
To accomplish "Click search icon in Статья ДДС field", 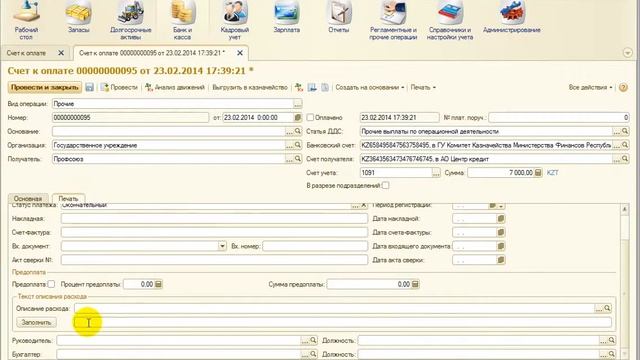I will click(625, 131).
